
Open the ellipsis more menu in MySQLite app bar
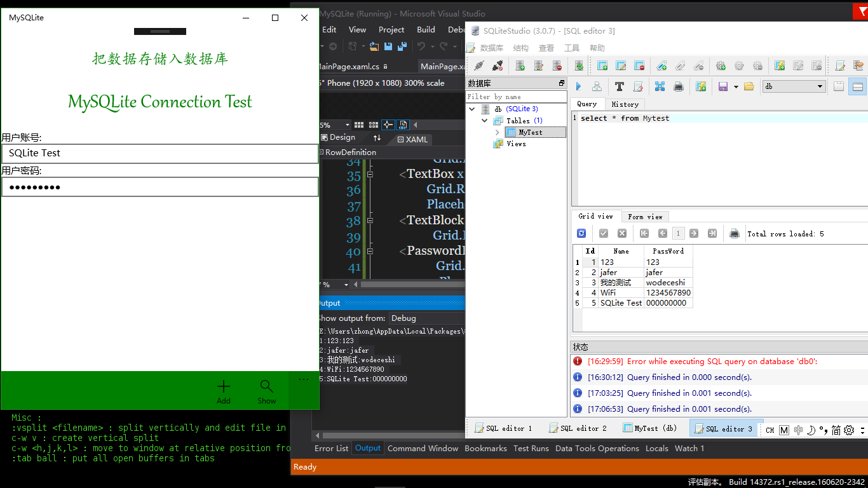[x=304, y=380]
